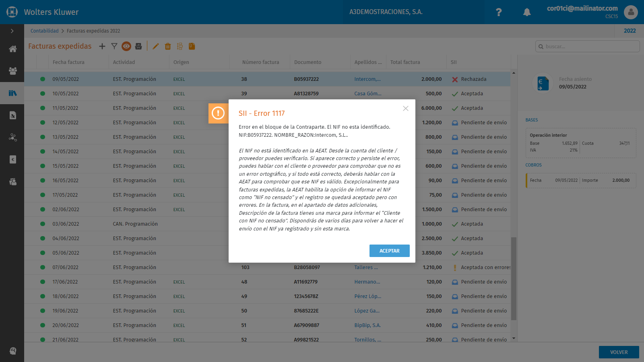Image resolution: width=644 pixels, height=362 pixels.
Task: Open the Contabilidad breadcrumb link
Action: click(x=45, y=31)
